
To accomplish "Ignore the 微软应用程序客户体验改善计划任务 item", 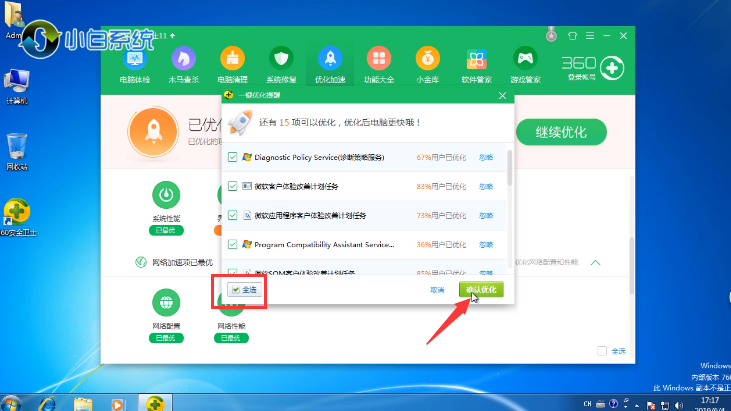I will pyautogui.click(x=486, y=215).
